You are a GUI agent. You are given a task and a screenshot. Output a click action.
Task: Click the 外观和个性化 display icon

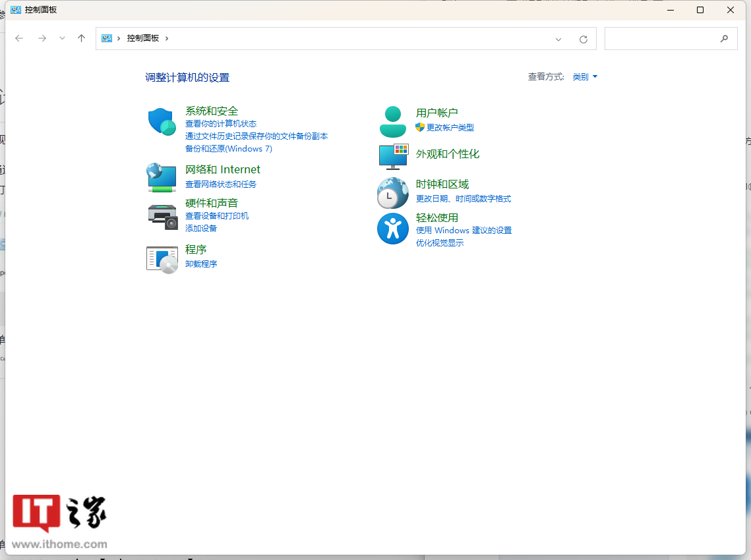click(x=393, y=157)
